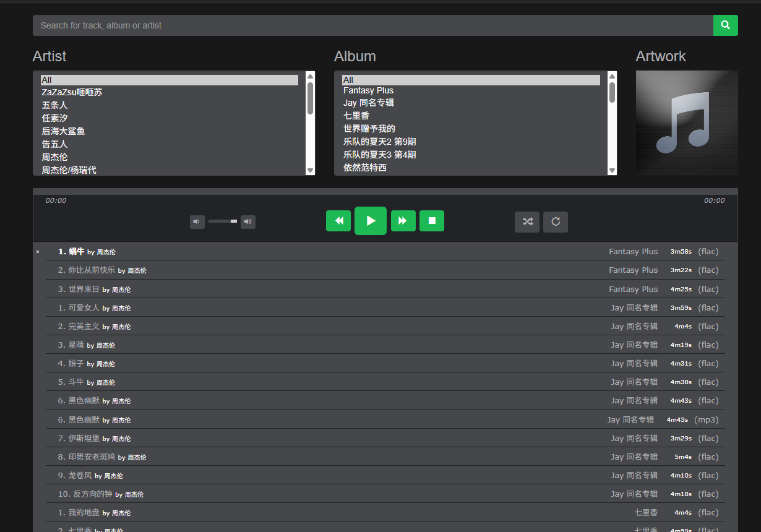Click the Artist list's down scroll arrow
Screen dimensions: 761x532
click(311, 170)
